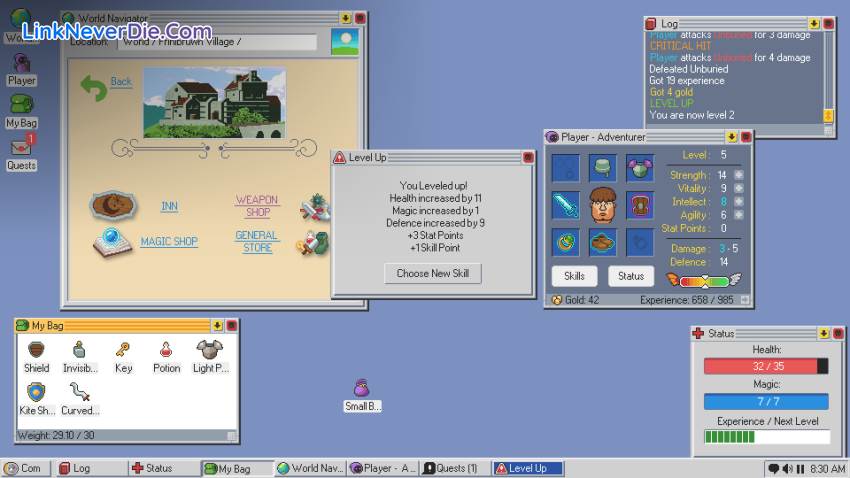Collapse World Navigator with yellow arrow
The width and height of the screenshot is (850, 478).
click(x=346, y=18)
